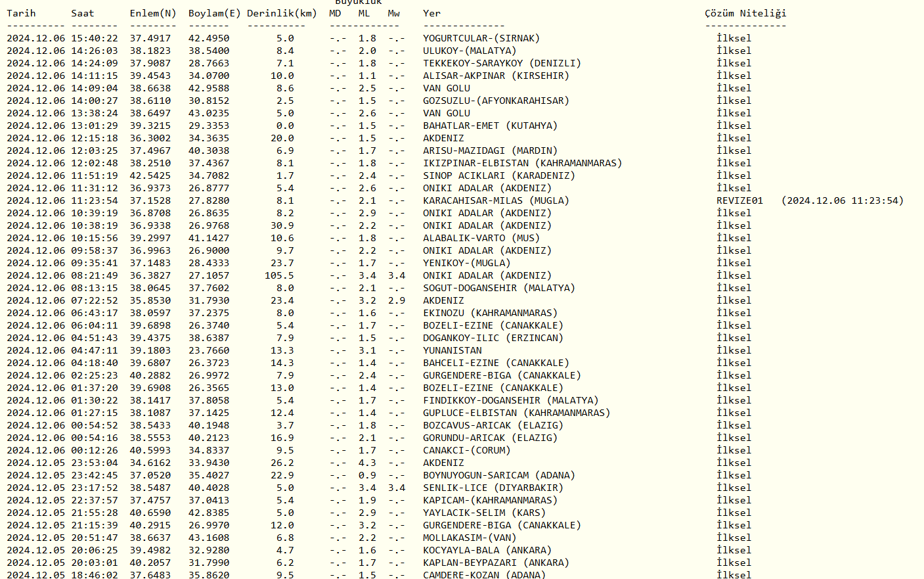The image size is (924, 579).
Task: Select the Saat column header
Action: (x=83, y=13)
